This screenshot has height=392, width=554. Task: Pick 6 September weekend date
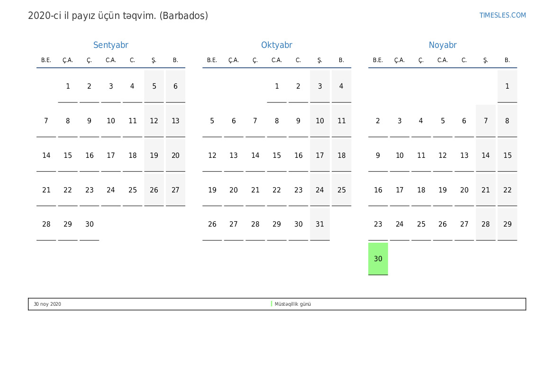pyautogui.click(x=175, y=86)
